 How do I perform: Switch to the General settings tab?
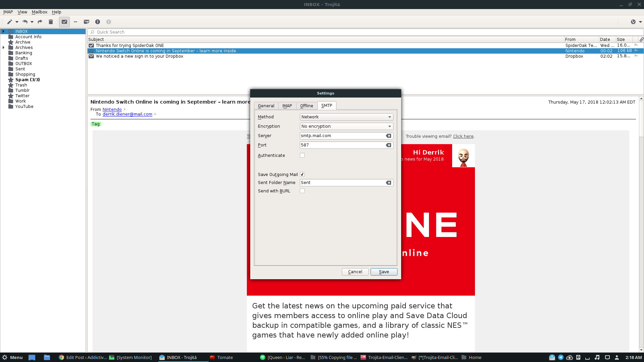click(x=266, y=106)
